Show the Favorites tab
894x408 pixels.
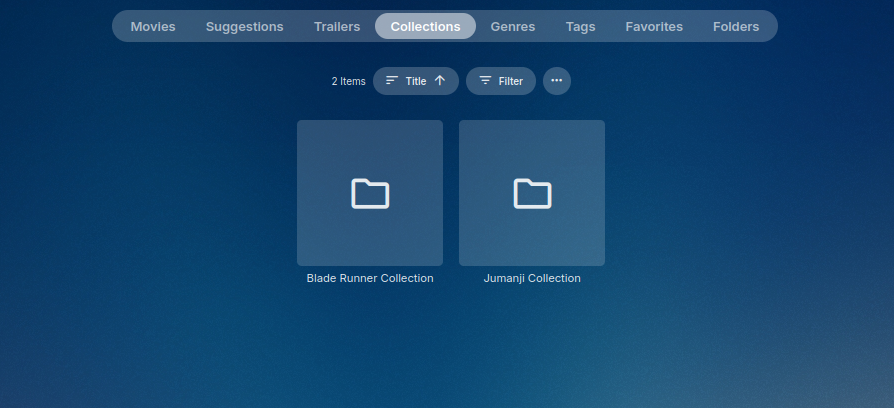(654, 27)
